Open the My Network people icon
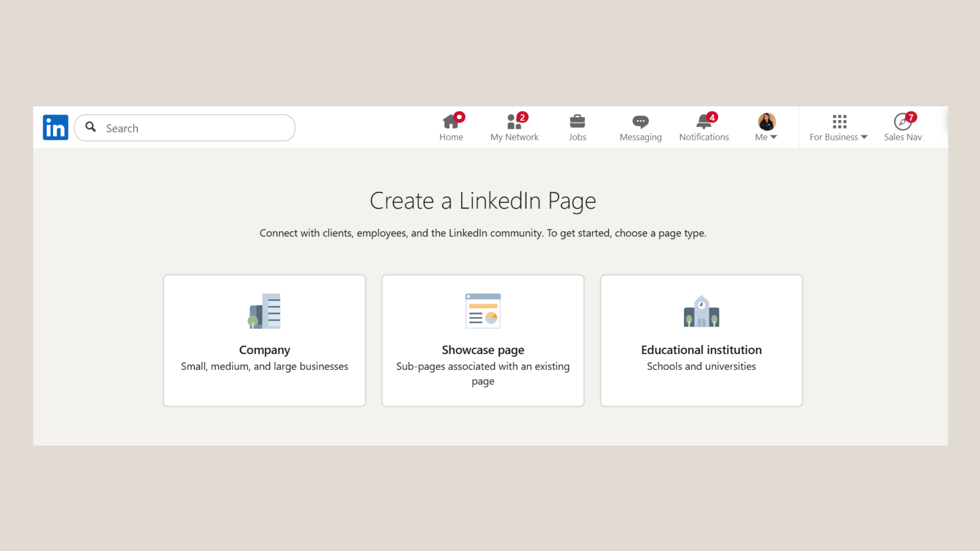 click(514, 122)
